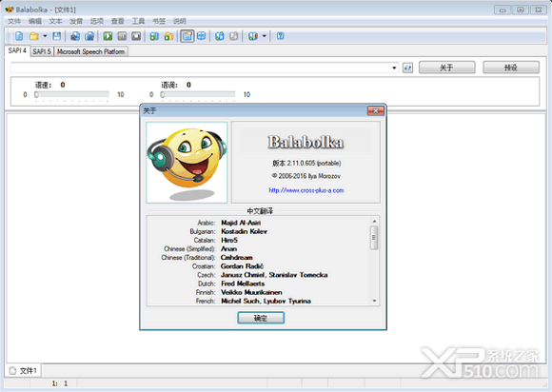The image size is (552, 392).
Task: Click the Open file folder icon
Action: tap(34, 36)
